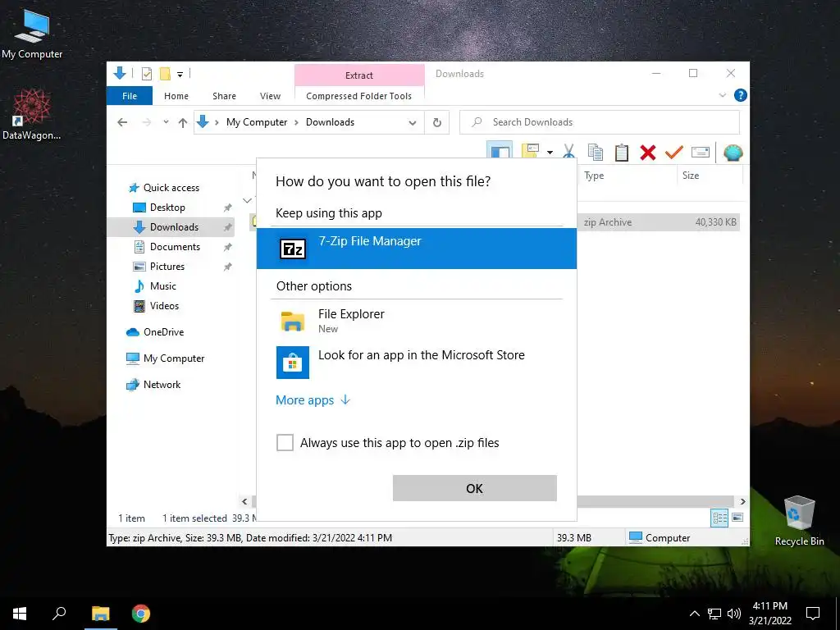840x630 pixels.
Task: Open the File menu tab
Action: [x=130, y=96]
